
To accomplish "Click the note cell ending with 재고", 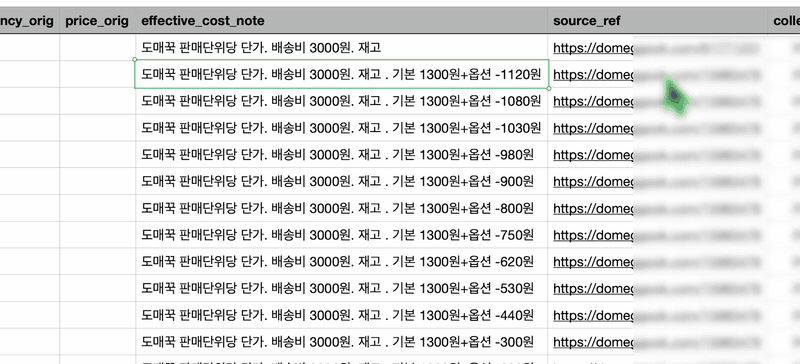I will tap(342, 47).
